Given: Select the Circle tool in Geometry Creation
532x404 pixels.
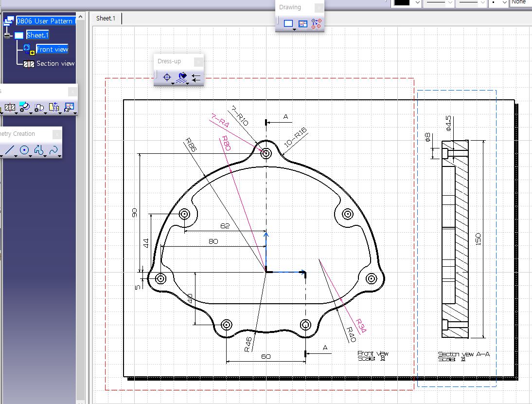Looking at the screenshot, I should click(24, 150).
